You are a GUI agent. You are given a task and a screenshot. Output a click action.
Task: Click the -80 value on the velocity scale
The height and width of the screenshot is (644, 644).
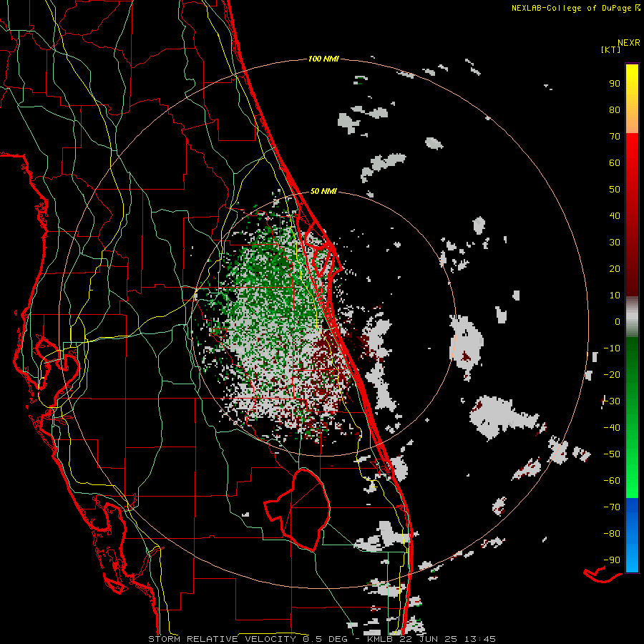point(612,534)
